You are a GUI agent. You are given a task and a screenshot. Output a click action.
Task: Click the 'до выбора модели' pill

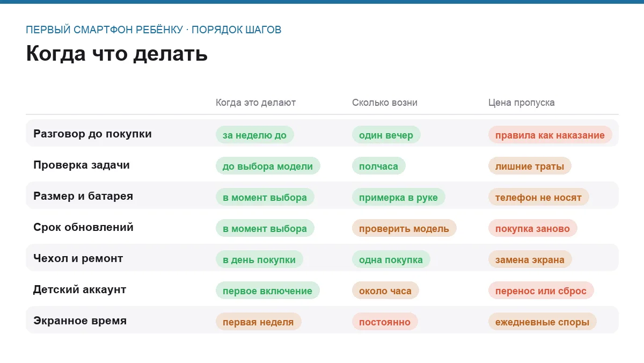click(x=268, y=166)
